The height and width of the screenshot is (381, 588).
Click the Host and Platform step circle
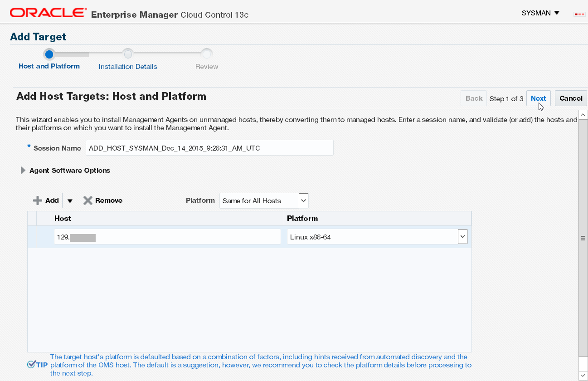(49, 54)
